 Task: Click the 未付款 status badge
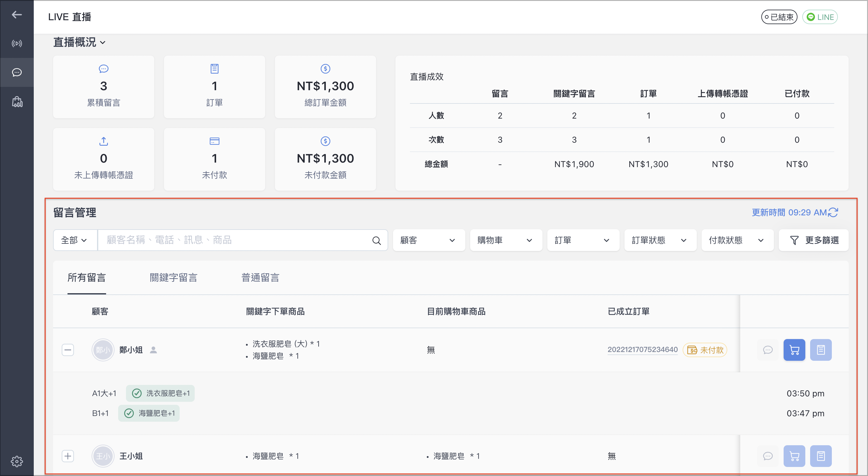coord(705,350)
